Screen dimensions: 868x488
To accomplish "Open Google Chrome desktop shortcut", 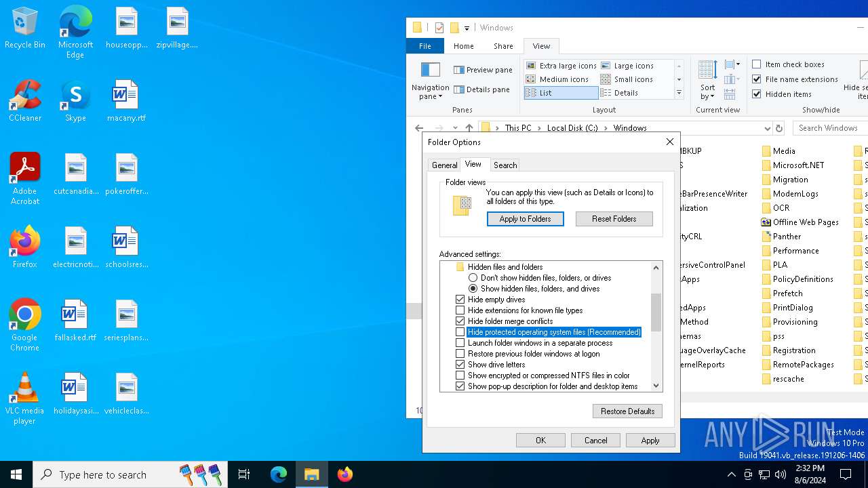I will [x=24, y=325].
